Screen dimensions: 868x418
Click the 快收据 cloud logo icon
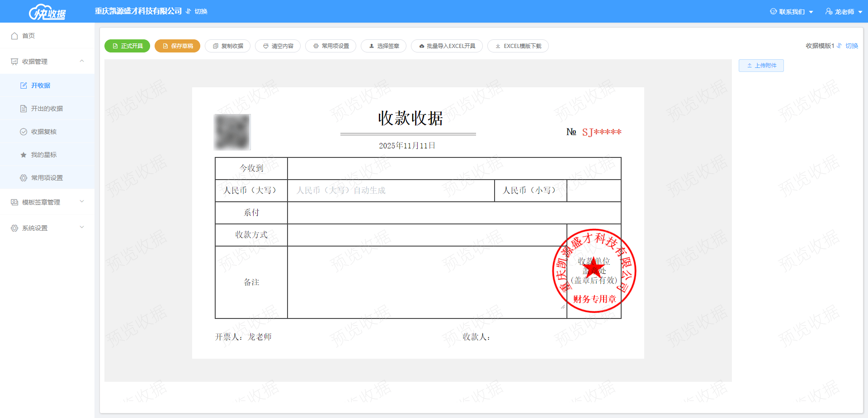47,12
